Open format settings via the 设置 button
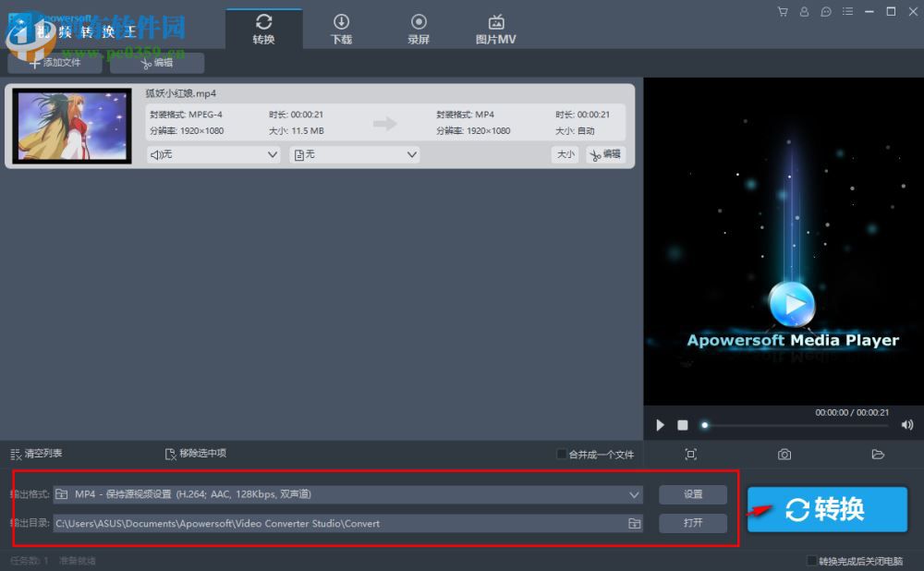The image size is (924, 571). 693,494
